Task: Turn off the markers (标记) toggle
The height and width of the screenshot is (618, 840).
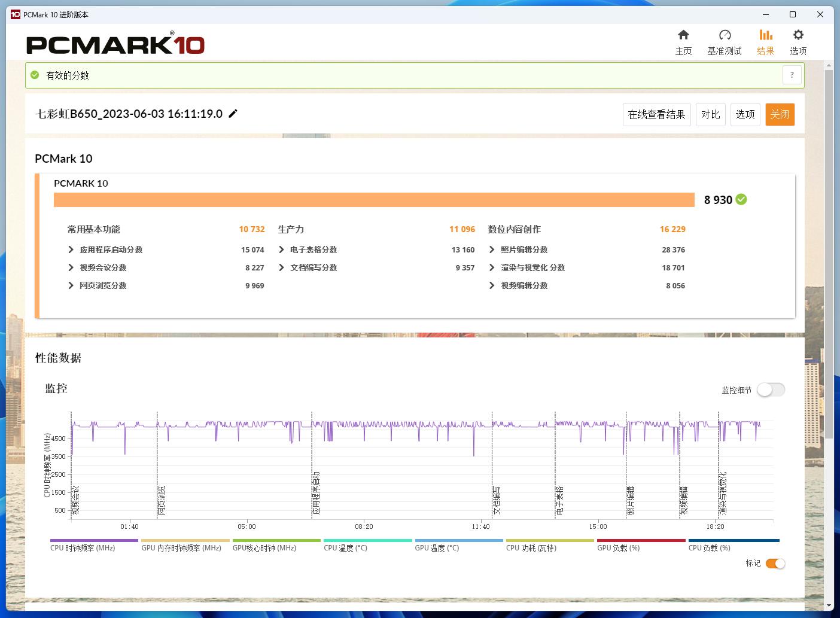Action: (x=775, y=564)
